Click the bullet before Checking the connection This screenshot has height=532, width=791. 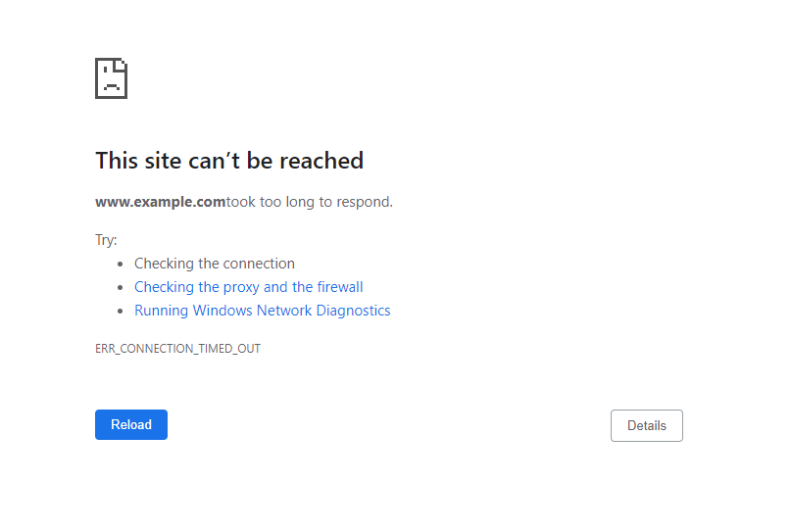tap(121, 265)
